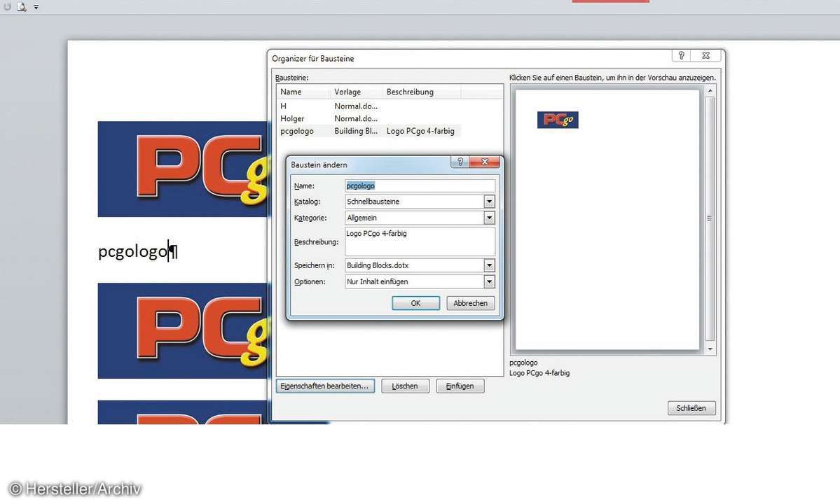Open the Optionen dropdown showing Nur Inhalt einfügen

(x=489, y=281)
